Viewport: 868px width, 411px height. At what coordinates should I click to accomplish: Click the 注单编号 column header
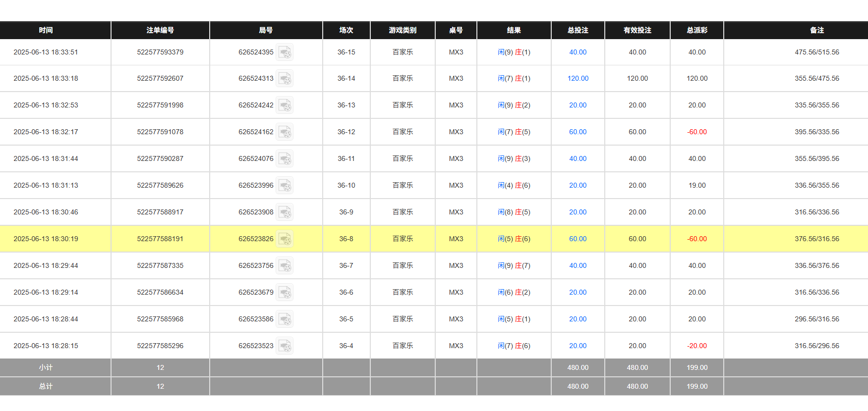[160, 30]
